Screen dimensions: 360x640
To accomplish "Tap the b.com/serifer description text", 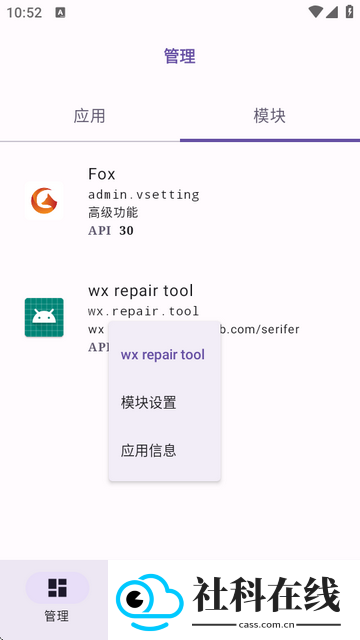I will (x=260, y=329).
